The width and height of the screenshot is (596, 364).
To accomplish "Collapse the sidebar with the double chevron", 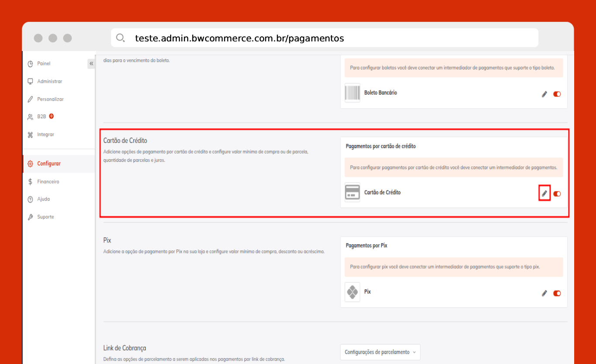I will click(91, 64).
